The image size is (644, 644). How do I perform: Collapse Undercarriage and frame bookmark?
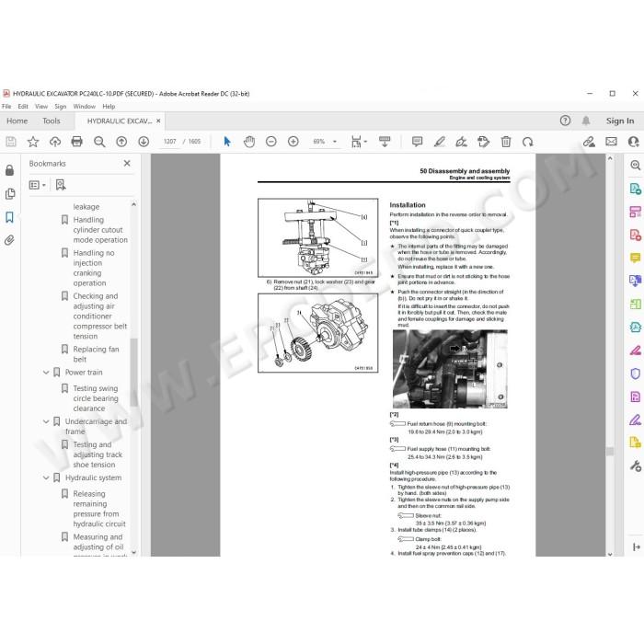pos(46,421)
